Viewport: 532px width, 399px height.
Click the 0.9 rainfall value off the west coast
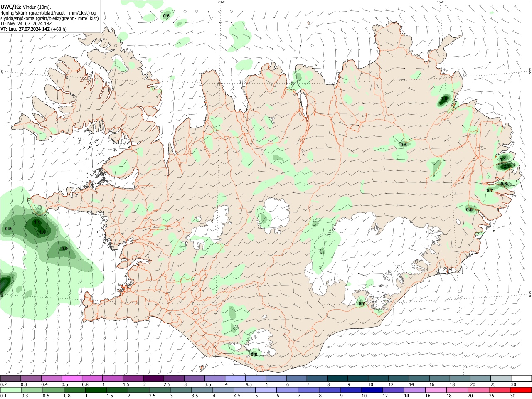pyautogui.click(x=64, y=249)
